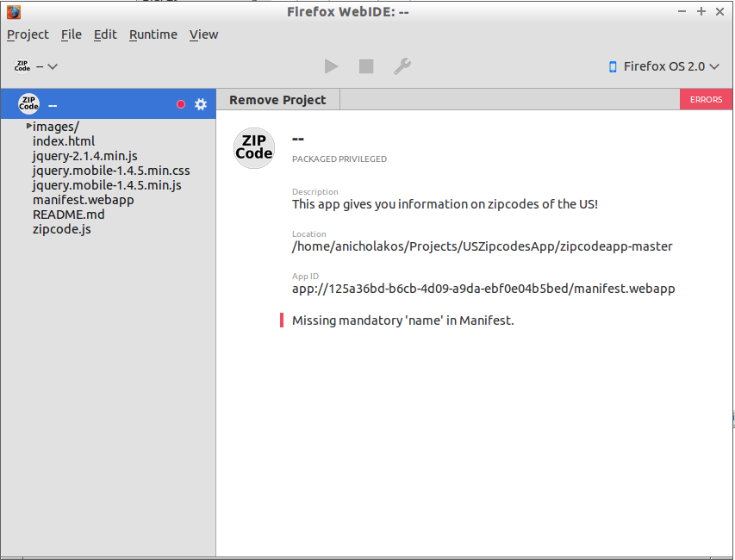Select jquery.mobile-1.4.5.min.css file

(111, 171)
